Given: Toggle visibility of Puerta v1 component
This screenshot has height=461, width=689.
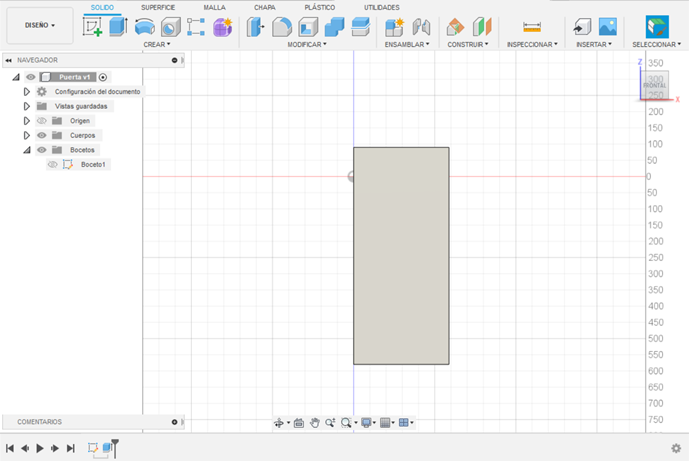Looking at the screenshot, I should pos(30,77).
